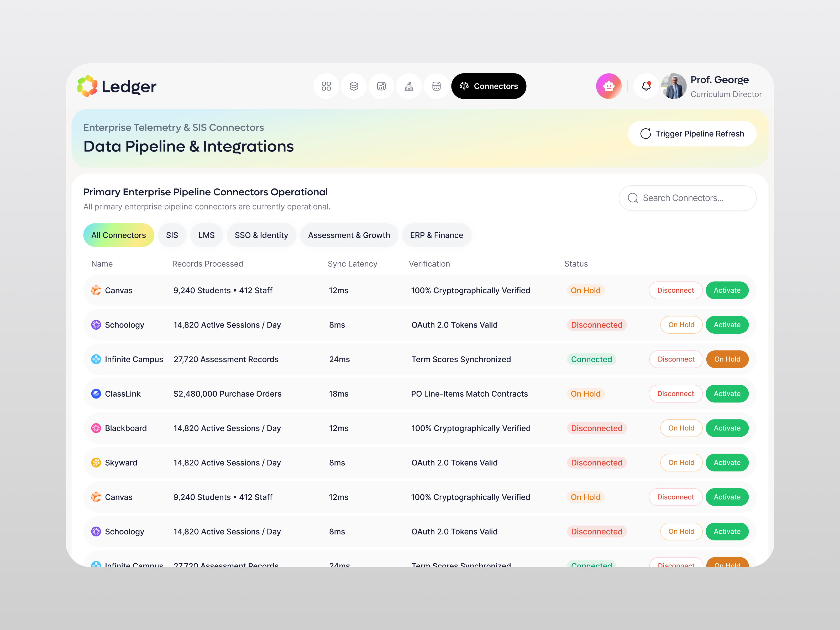Filter by Assessment & Growth
The height and width of the screenshot is (630, 840).
click(x=349, y=235)
